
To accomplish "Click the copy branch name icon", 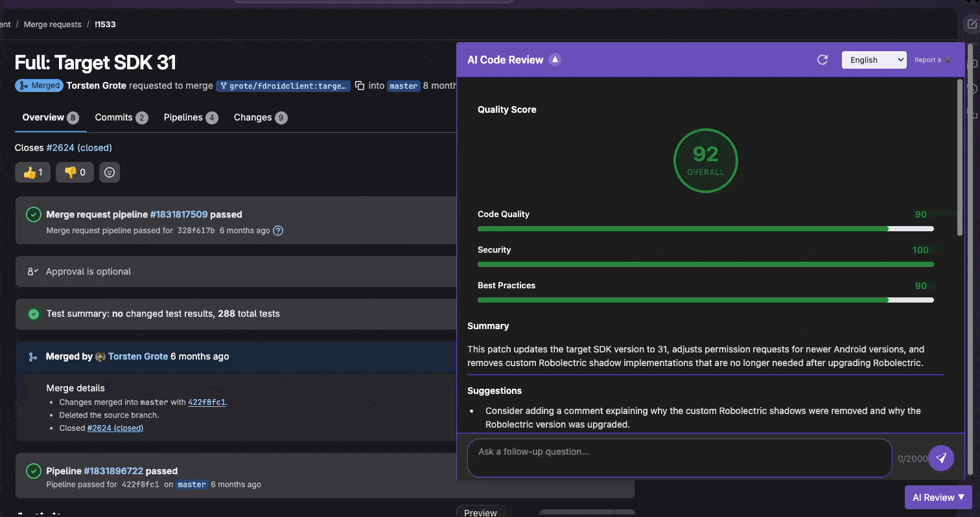I will tap(360, 86).
